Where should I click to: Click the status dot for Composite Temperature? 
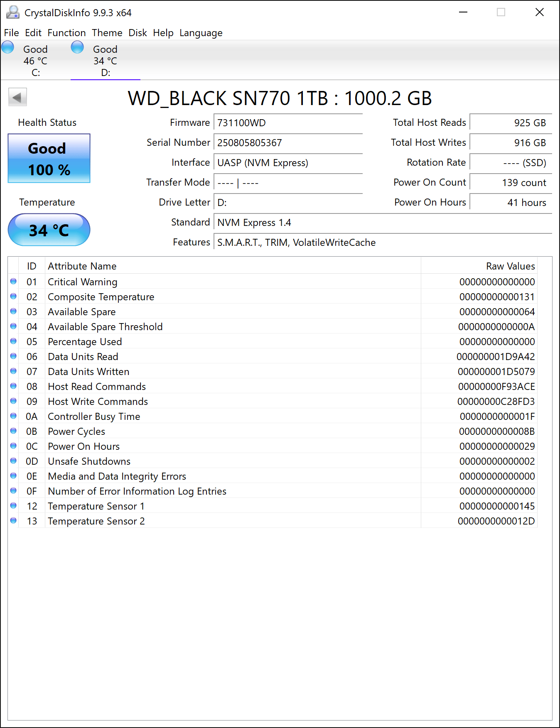pyautogui.click(x=13, y=297)
